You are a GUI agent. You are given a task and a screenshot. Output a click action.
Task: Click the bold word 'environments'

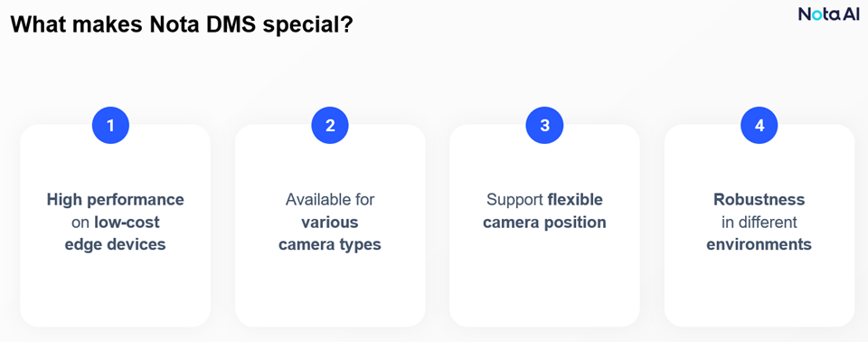(759, 244)
